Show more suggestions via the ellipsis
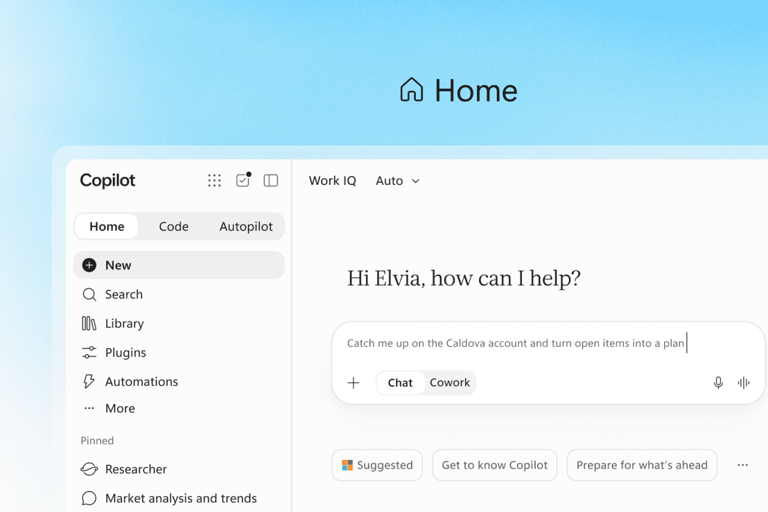Viewport: 768px width, 512px height. coord(743,465)
